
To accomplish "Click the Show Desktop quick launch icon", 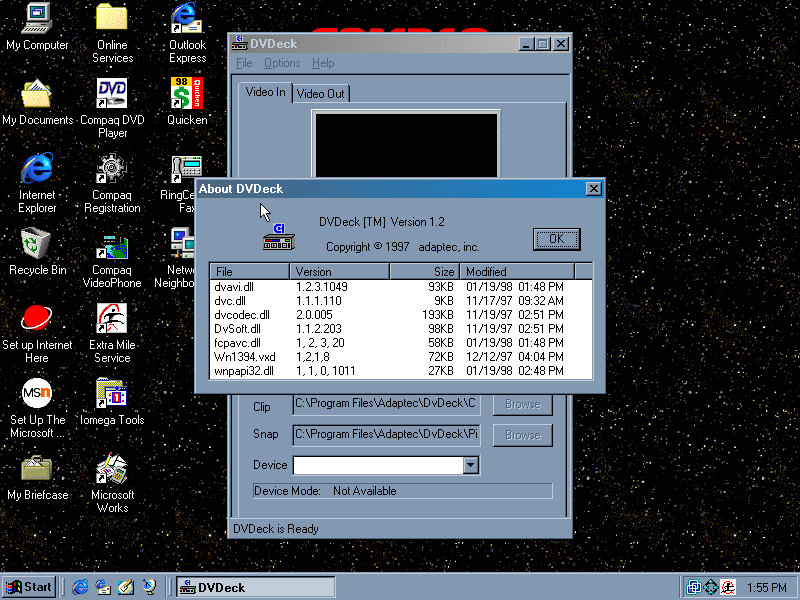I will [x=126, y=587].
